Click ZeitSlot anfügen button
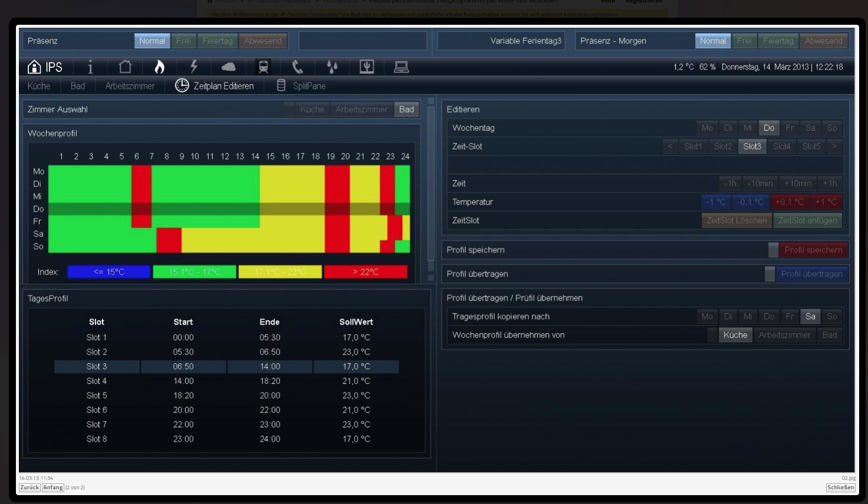The height and width of the screenshot is (504, 868). click(x=807, y=220)
